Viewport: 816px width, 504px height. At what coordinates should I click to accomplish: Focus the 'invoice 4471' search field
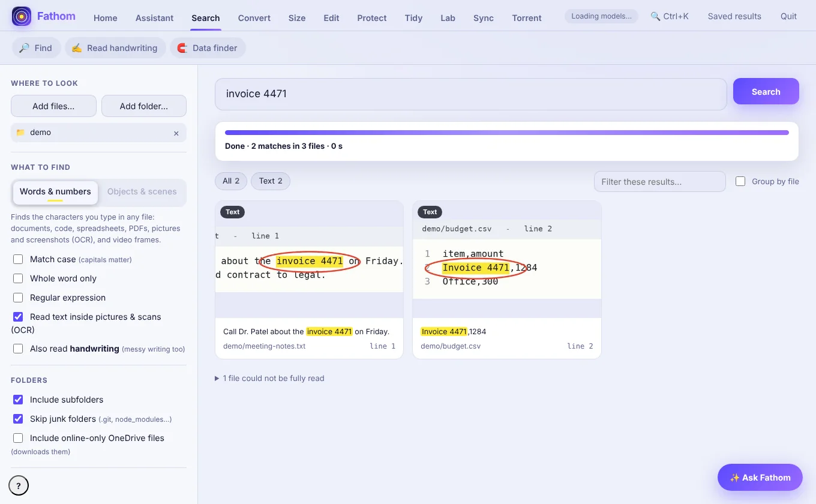click(x=471, y=94)
